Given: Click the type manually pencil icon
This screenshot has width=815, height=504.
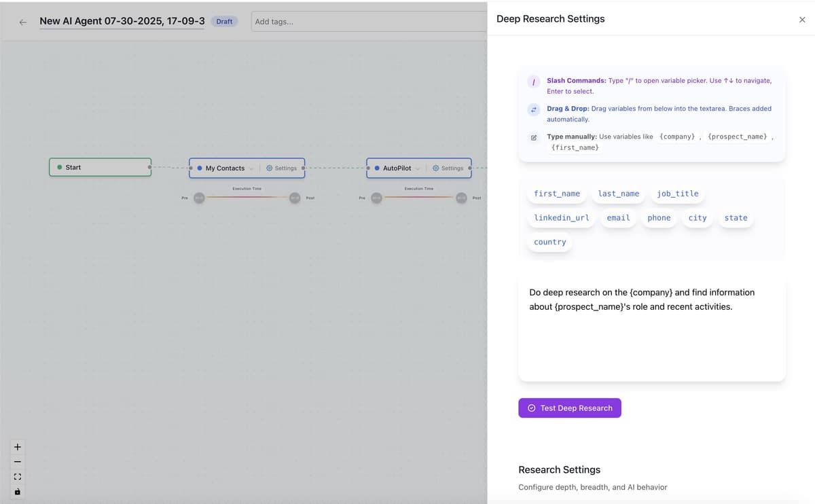Looking at the screenshot, I should point(533,137).
